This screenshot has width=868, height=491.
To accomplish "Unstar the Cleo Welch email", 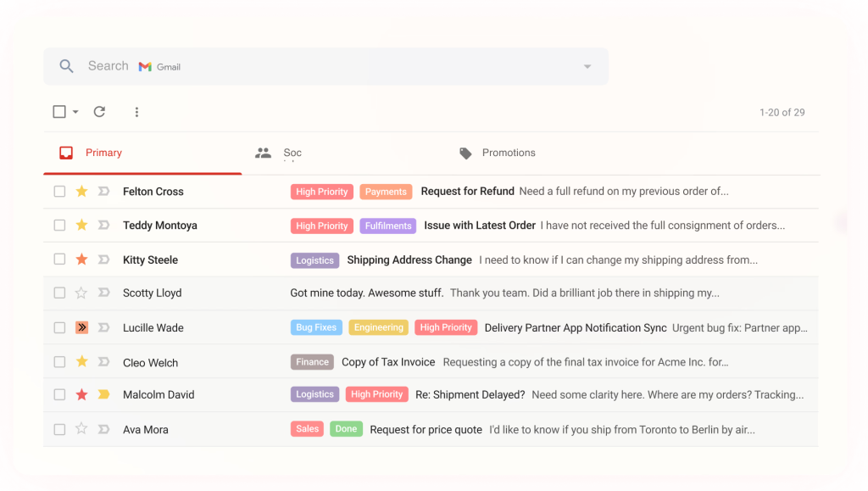I will [x=81, y=361].
